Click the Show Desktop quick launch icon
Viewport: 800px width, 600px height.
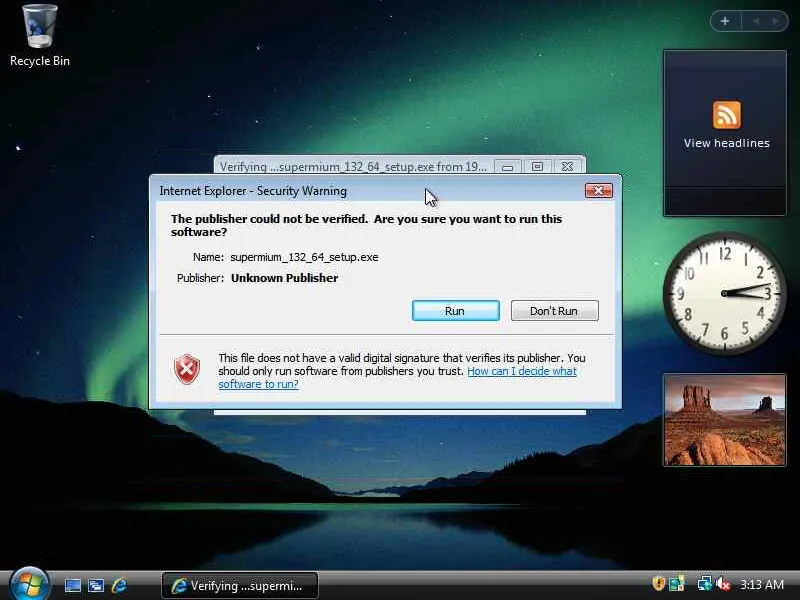(x=72, y=585)
